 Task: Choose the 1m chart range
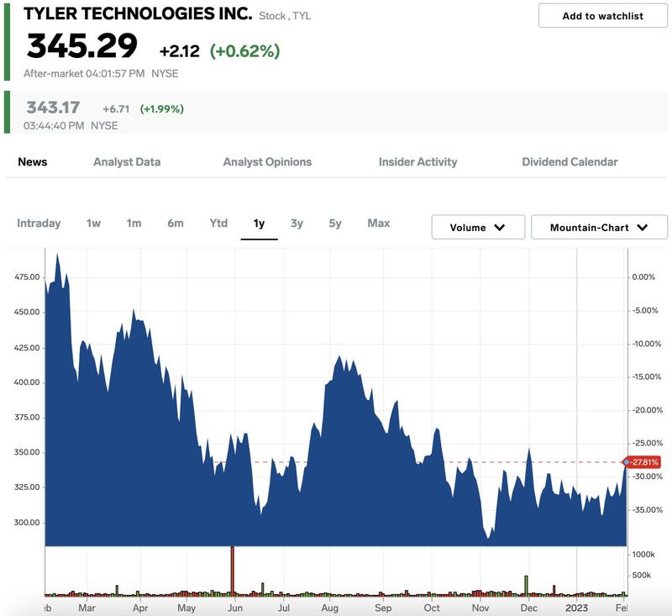[x=134, y=224]
